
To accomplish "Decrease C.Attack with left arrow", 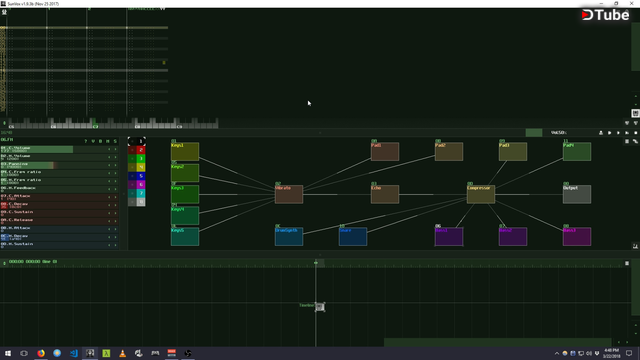I will [109, 197].
